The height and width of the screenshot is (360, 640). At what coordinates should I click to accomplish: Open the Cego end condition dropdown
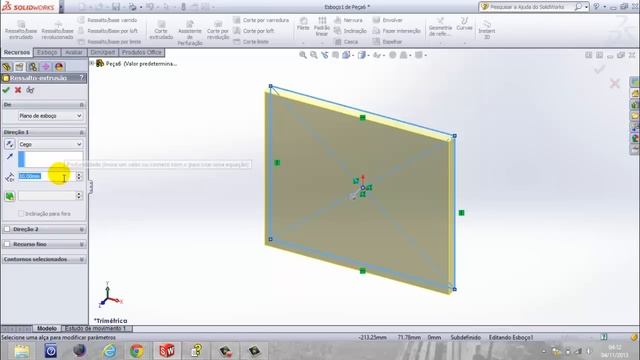click(x=50, y=144)
